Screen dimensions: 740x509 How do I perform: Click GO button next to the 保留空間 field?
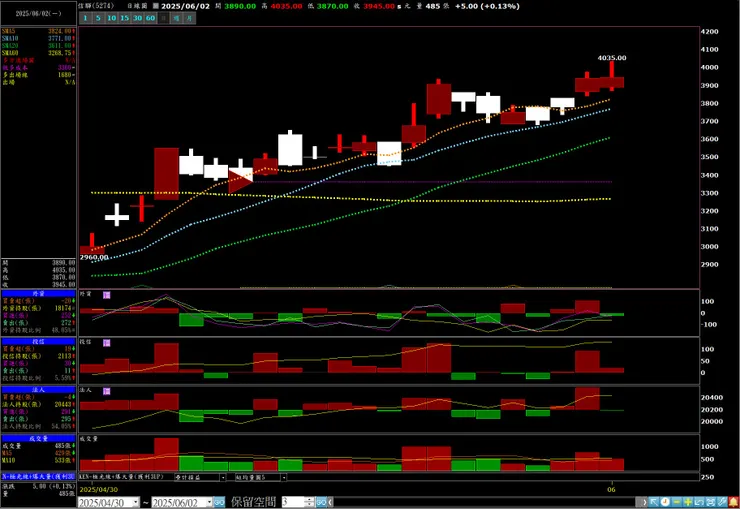tap(321, 502)
